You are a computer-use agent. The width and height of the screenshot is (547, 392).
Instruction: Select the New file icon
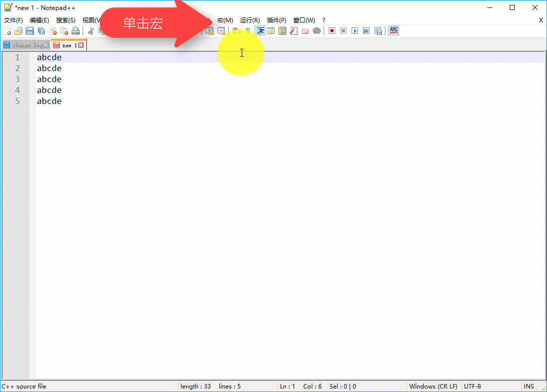pyautogui.click(x=7, y=30)
